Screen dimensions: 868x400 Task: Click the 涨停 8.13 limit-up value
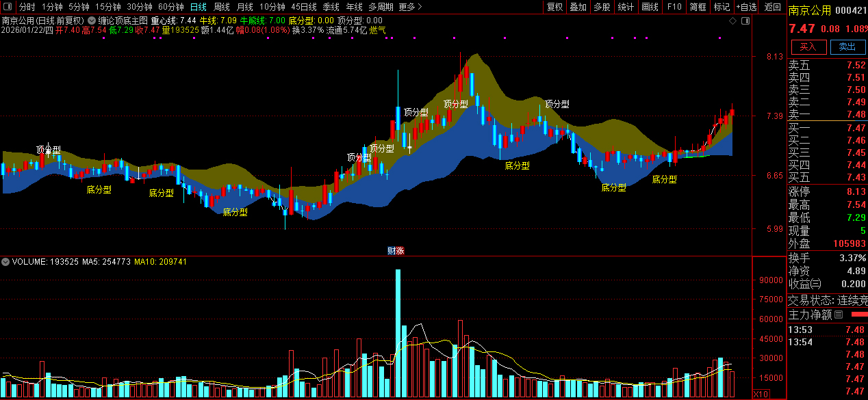click(x=856, y=192)
